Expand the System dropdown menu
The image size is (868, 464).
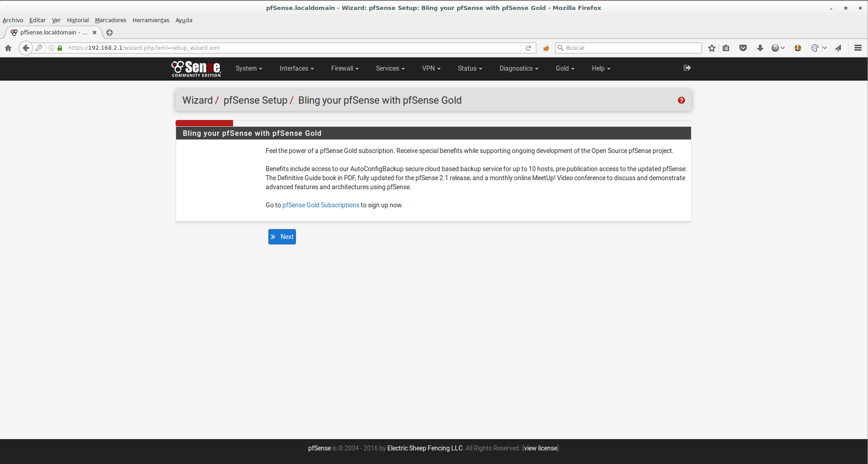tap(248, 68)
